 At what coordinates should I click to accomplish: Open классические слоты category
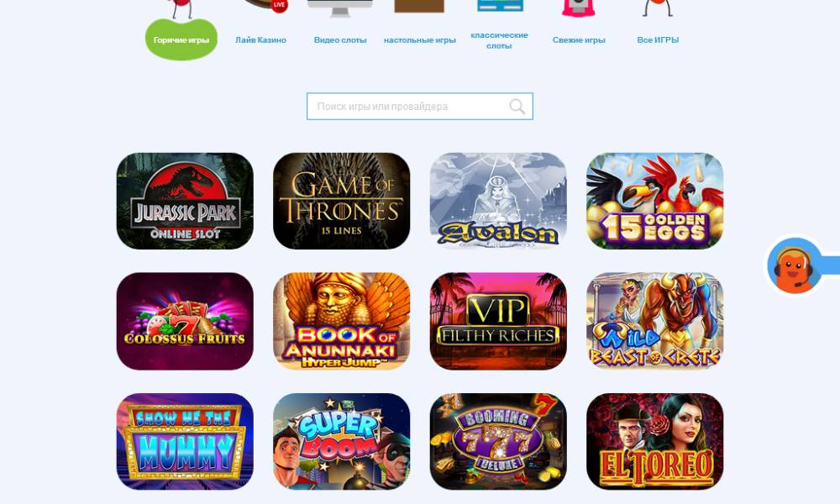tap(499, 40)
